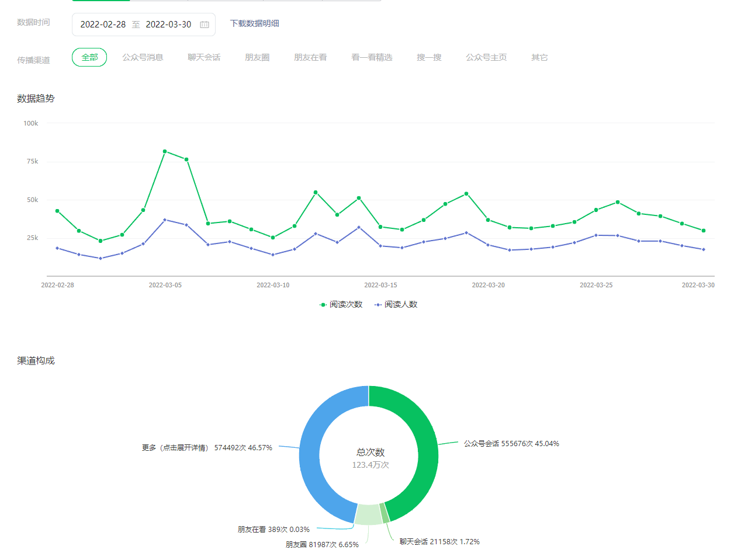741x560 pixels.
Task: Click the 阅读次数 peak point near 2022-03-05
Action: pyautogui.click(x=165, y=151)
